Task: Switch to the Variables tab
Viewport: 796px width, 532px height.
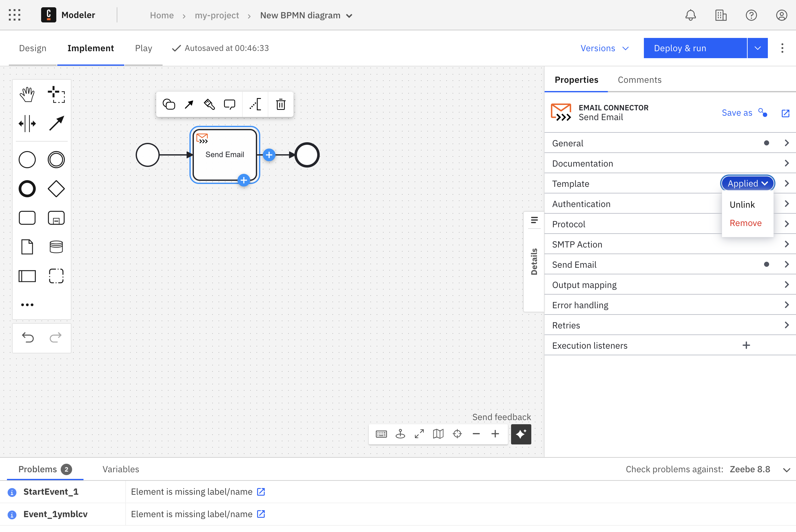Action: (x=121, y=469)
